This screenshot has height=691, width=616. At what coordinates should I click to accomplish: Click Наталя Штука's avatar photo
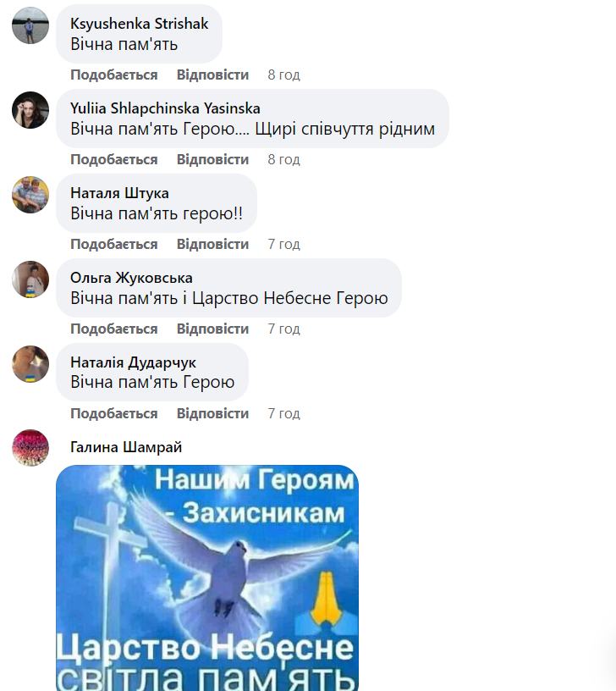tap(30, 195)
